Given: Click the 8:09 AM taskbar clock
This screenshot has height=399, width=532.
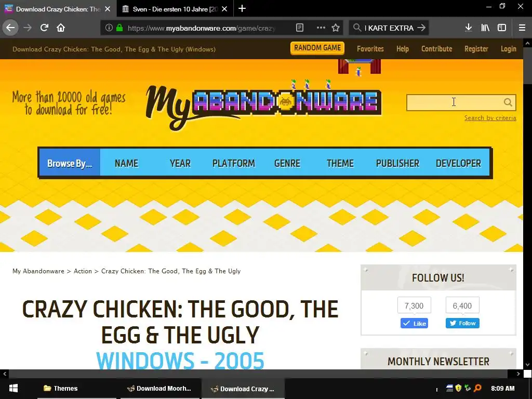Looking at the screenshot, I should point(502,388).
